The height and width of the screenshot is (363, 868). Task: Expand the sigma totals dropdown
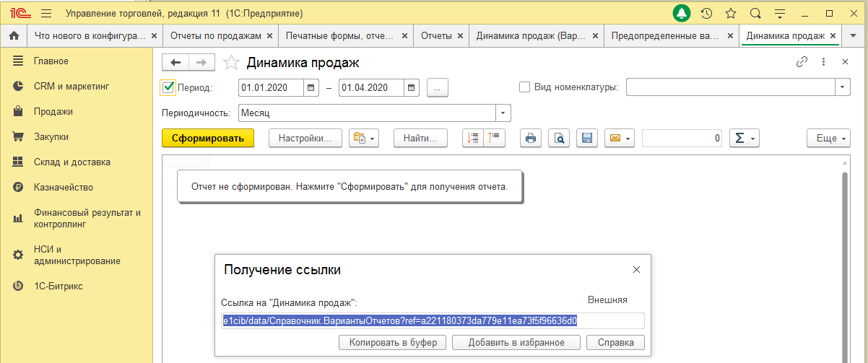coord(744,138)
